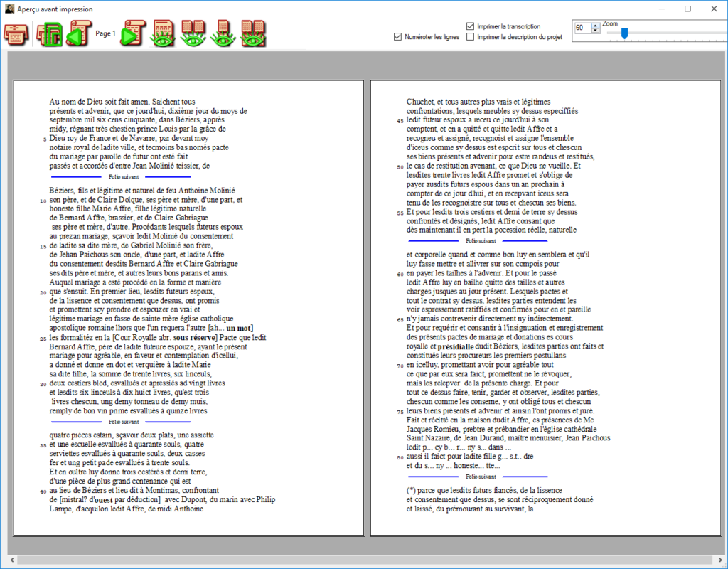The image size is (728, 569).
Task: Click the 'Folio suivant' marker above 'et corporelle quand'
Action: pos(481,241)
